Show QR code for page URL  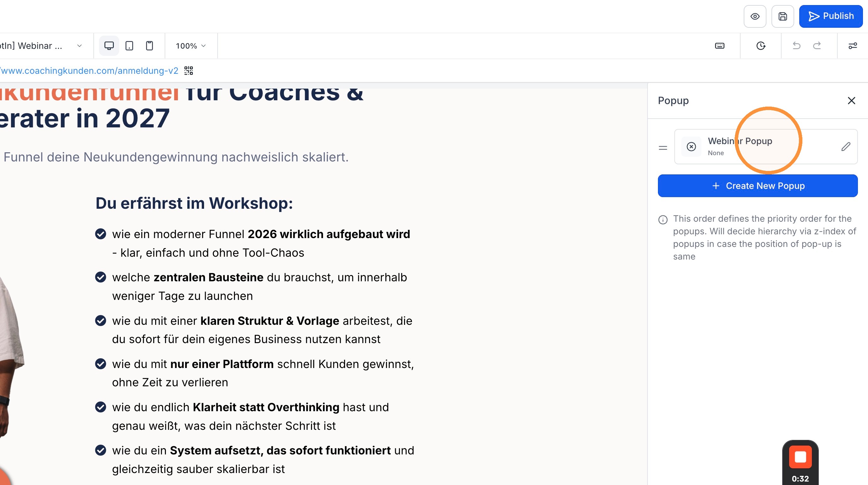coord(189,70)
